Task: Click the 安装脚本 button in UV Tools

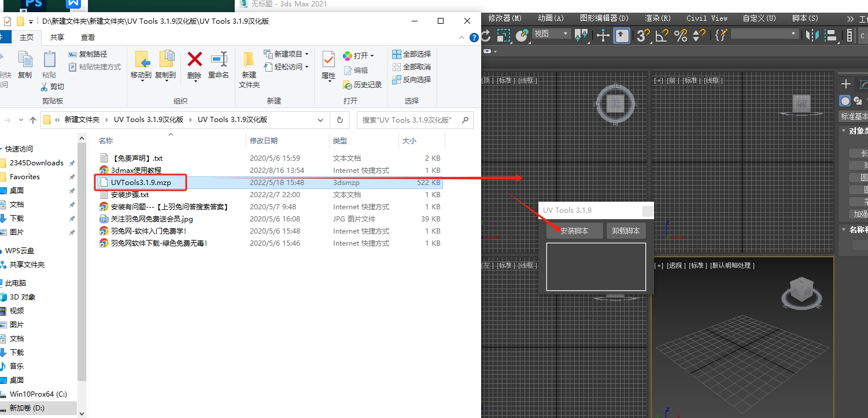Action: [574, 231]
